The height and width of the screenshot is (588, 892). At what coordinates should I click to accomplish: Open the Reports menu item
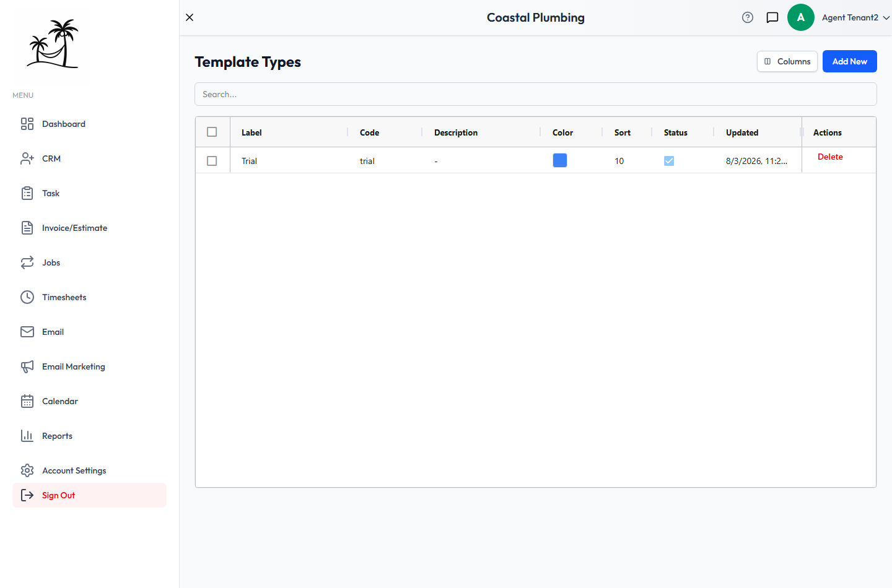[x=89, y=436]
